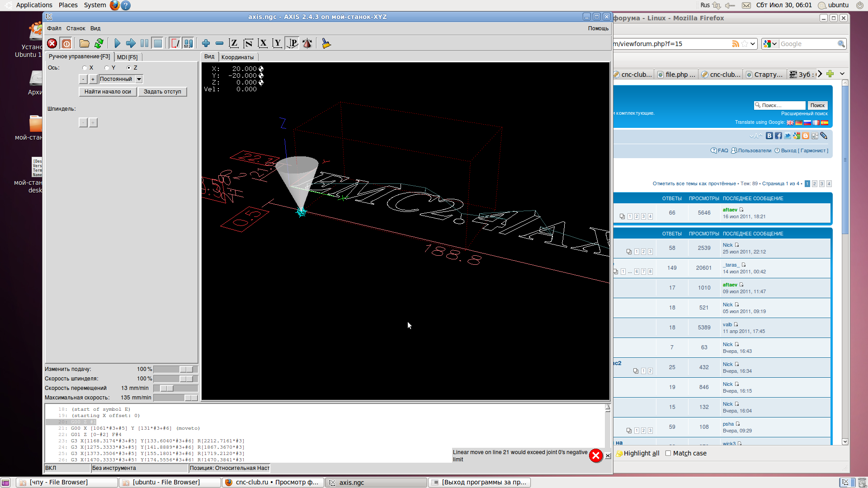
Task: Switch to perspective view
Action: tap(292, 43)
